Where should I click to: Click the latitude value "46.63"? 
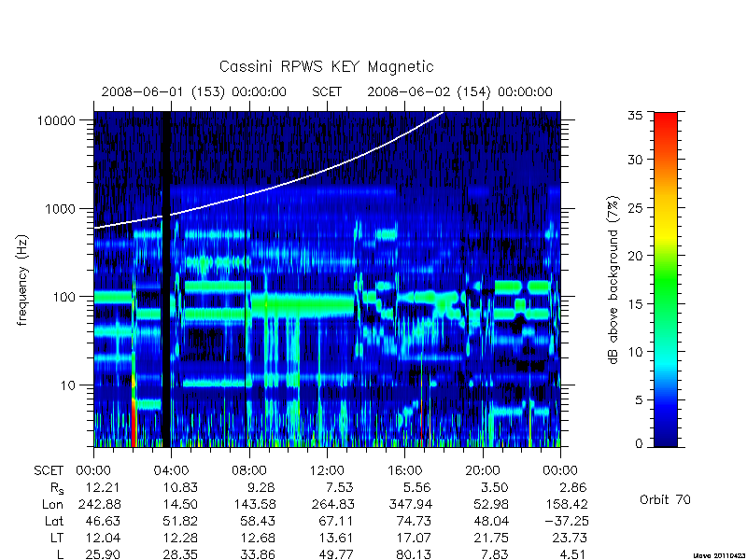tap(103, 522)
